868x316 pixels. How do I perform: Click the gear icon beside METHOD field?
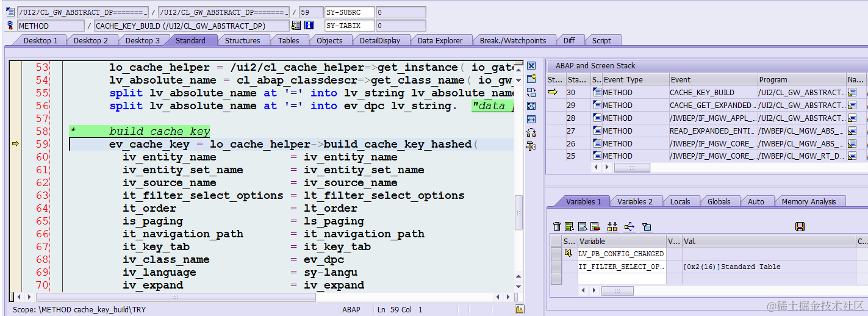point(9,26)
